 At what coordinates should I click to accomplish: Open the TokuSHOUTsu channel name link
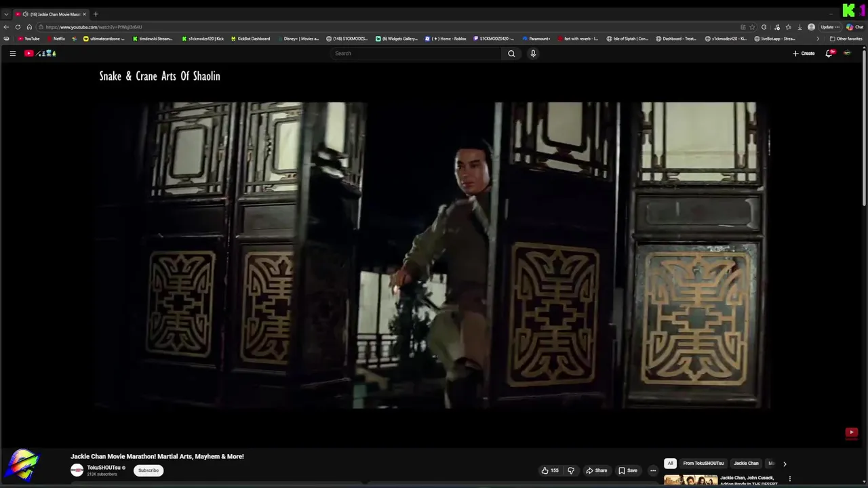click(103, 468)
